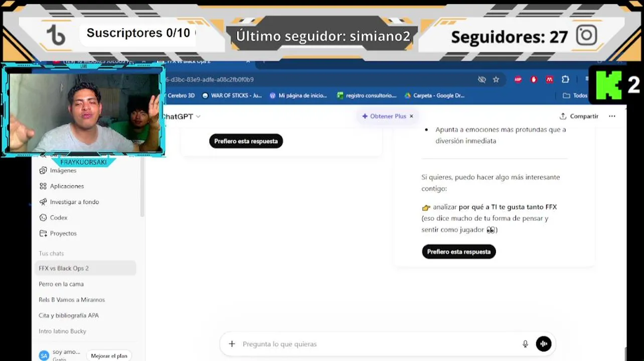Choose the right Prefiero esta respuesta button

[x=459, y=252]
